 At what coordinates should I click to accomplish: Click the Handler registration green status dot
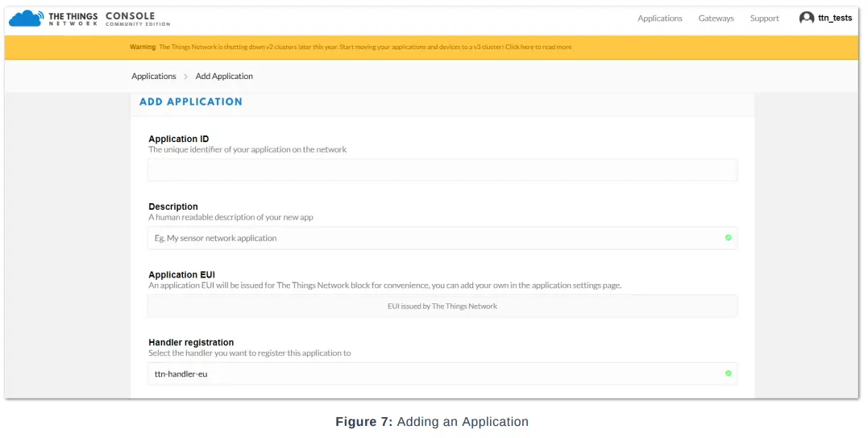click(728, 373)
